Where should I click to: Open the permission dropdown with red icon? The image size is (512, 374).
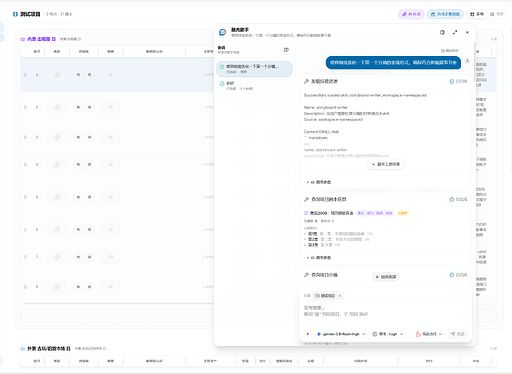coord(429,334)
